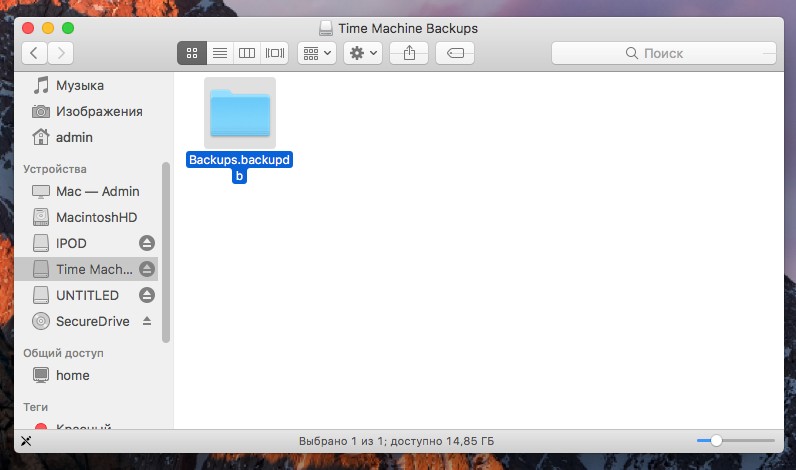Image resolution: width=796 pixels, height=470 pixels.
Task: Eject the IPOD volume
Action: pyautogui.click(x=147, y=243)
